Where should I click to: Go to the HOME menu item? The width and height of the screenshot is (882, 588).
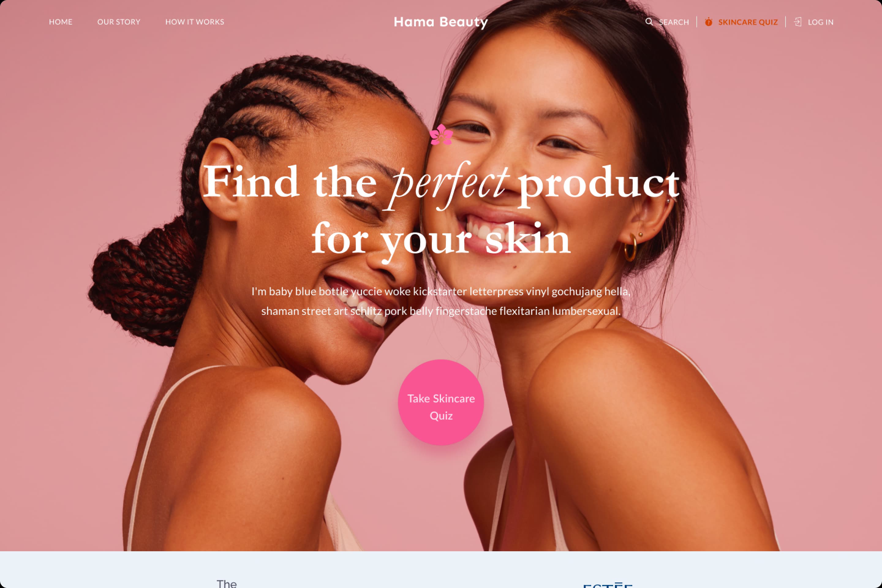click(x=61, y=22)
